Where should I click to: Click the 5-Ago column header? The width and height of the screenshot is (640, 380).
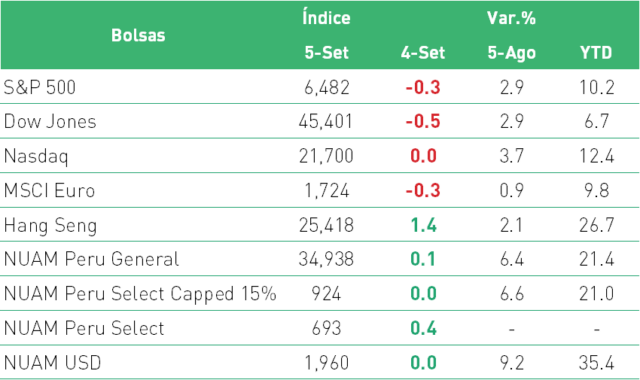pyautogui.click(x=511, y=53)
